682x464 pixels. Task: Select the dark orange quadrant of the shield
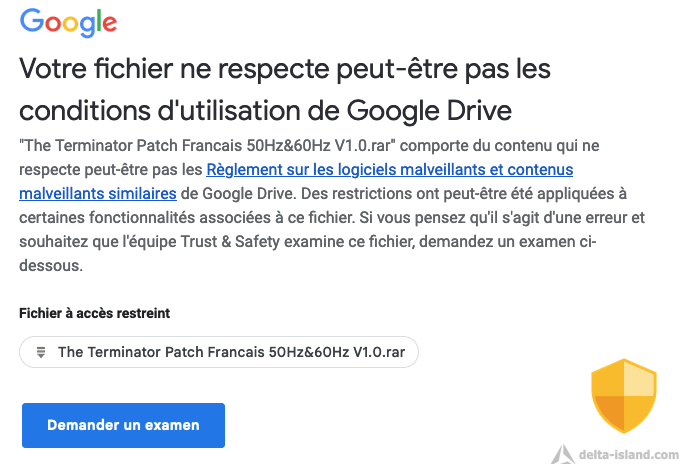(x=610, y=412)
